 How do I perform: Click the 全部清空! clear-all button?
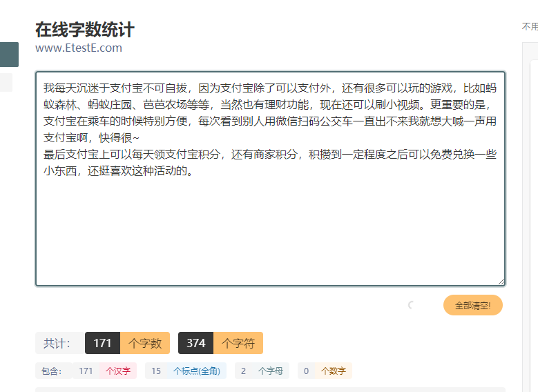coord(473,305)
